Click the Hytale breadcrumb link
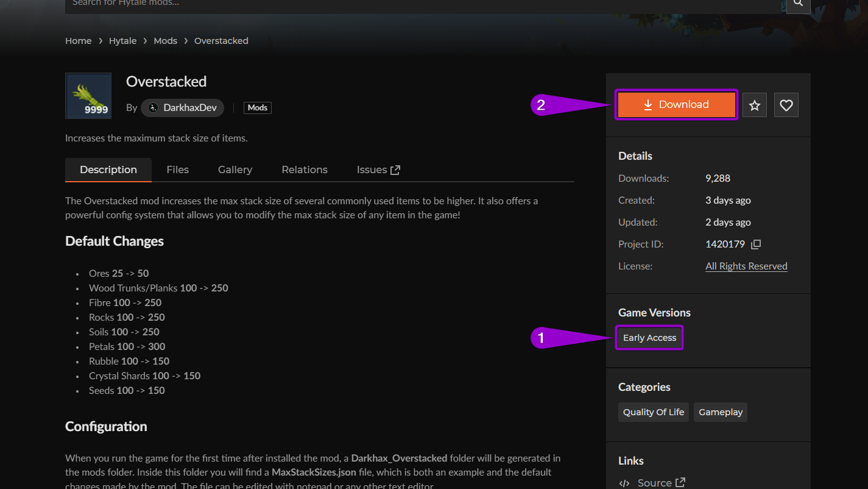This screenshot has width=868, height=489. (122, 40)
